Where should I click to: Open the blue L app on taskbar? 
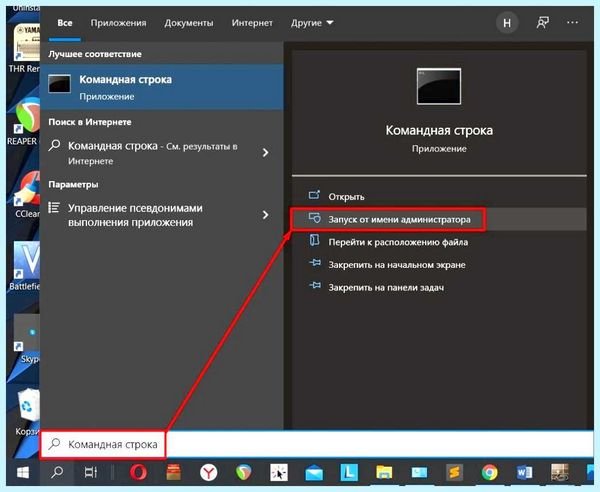(349, 473)
